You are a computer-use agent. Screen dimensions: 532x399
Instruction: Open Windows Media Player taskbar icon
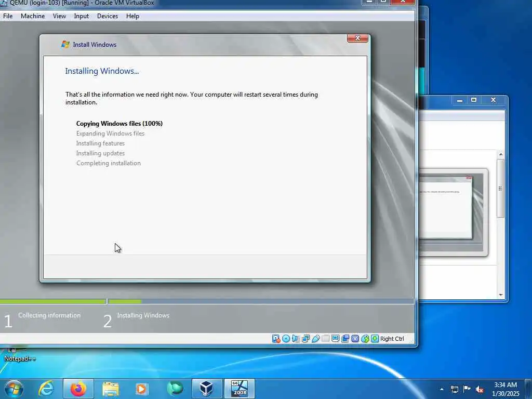click(141, 389)
